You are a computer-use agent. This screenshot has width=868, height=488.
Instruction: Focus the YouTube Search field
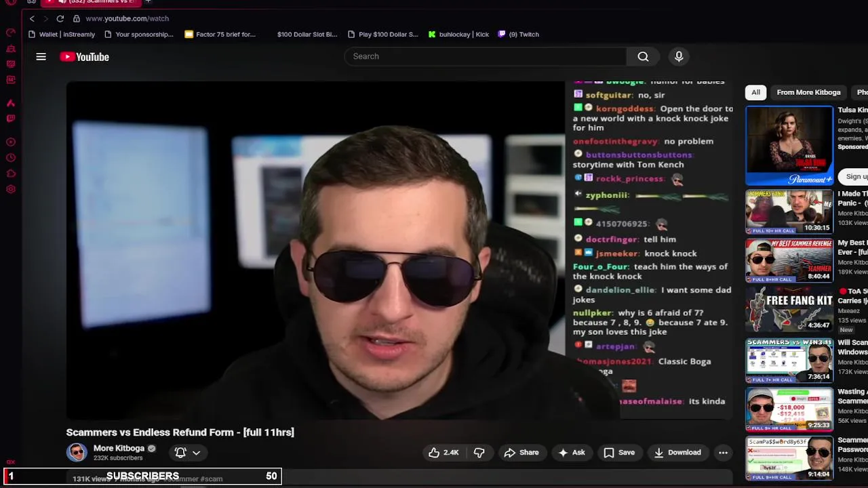[486, 56]
